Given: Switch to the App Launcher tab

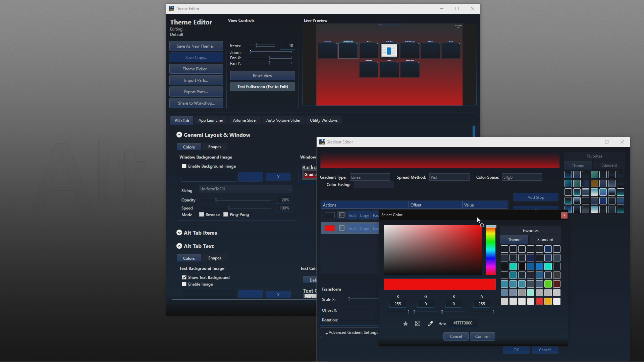Looking at the screenshot, I should click(x=211, y=120).
